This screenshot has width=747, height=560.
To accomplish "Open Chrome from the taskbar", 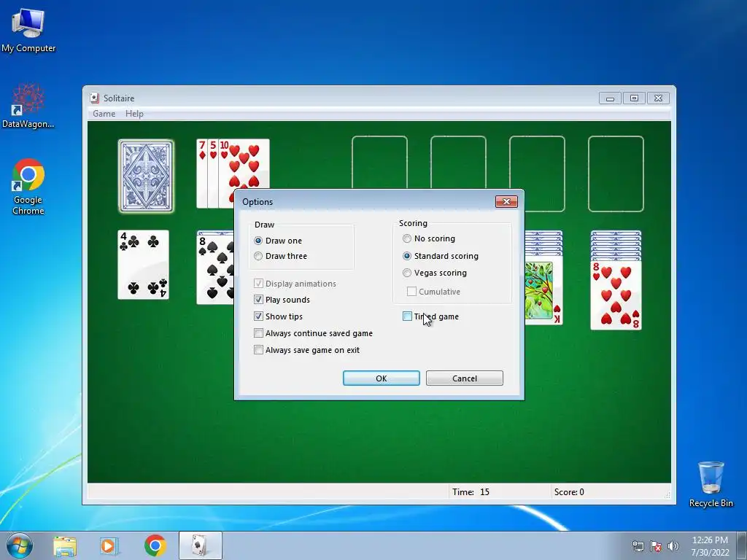I will click(x=155, y=545).
